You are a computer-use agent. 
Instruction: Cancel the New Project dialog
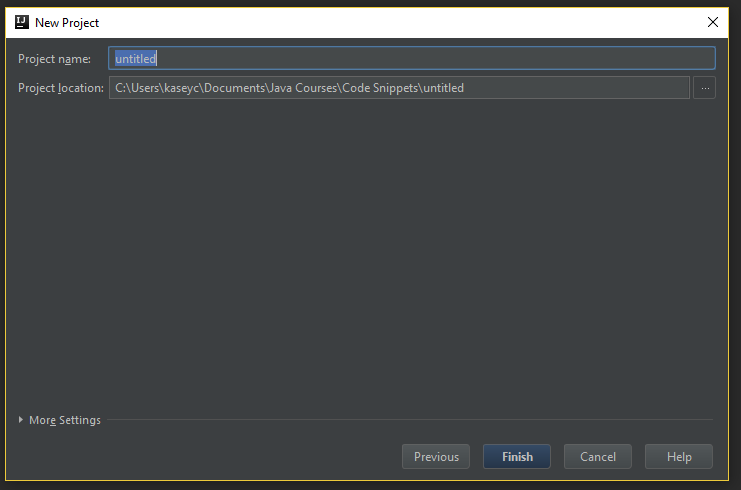[x=597, y=456]
